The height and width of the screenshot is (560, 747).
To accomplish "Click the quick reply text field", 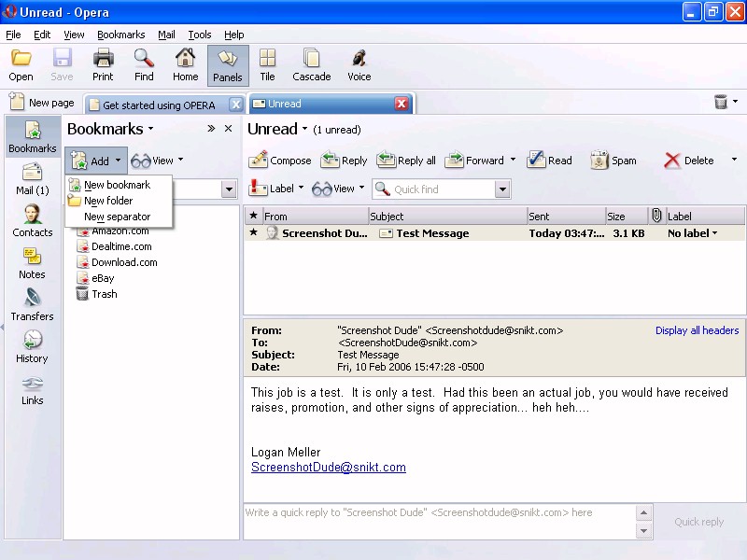I will 439,521.
